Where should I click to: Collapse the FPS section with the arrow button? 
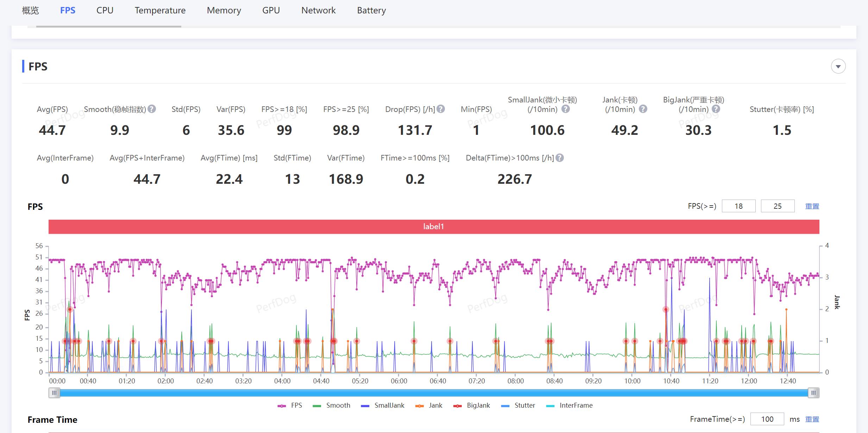[838, 67]
